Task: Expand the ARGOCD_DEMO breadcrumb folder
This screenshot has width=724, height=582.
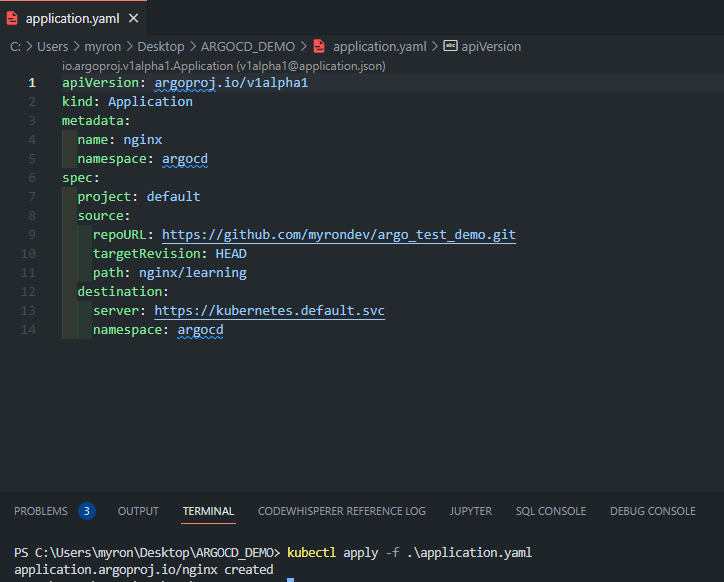Action: 248,47
